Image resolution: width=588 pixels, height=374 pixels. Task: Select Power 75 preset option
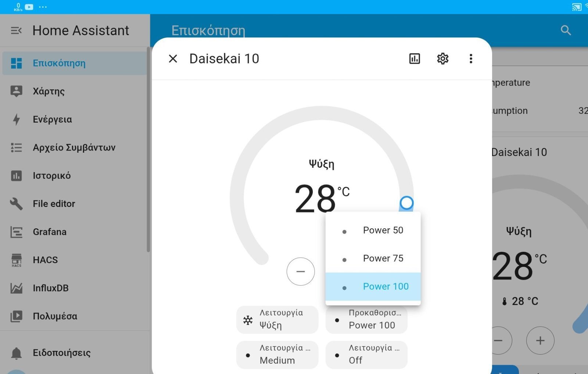pos(373,258)
